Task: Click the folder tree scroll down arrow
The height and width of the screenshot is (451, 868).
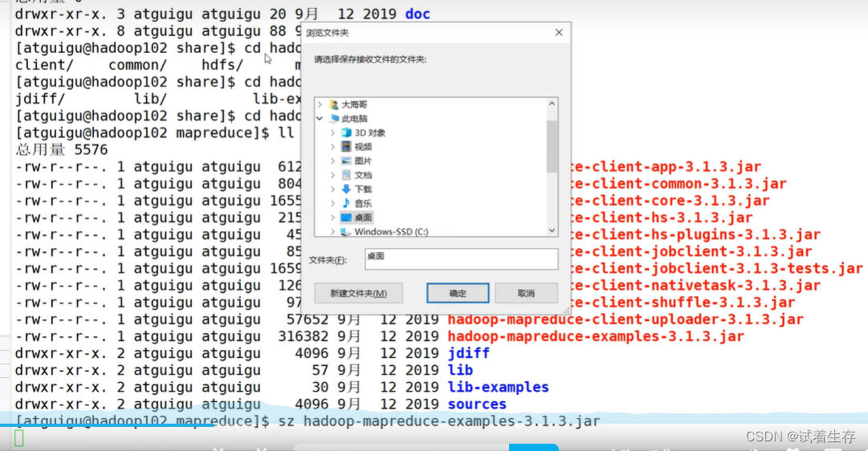Action: click(552, 230)
